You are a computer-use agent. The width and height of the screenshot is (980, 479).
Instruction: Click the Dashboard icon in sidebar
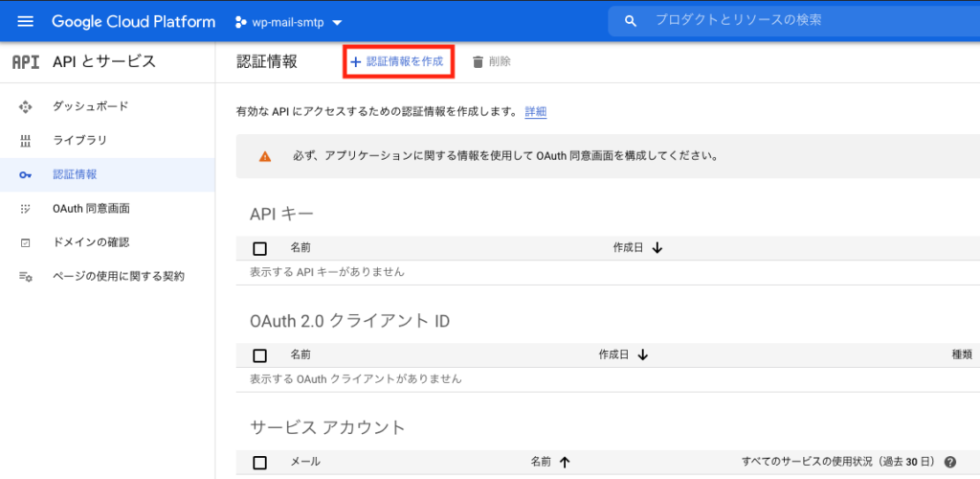pyautogui.click(x=26, y=106)
